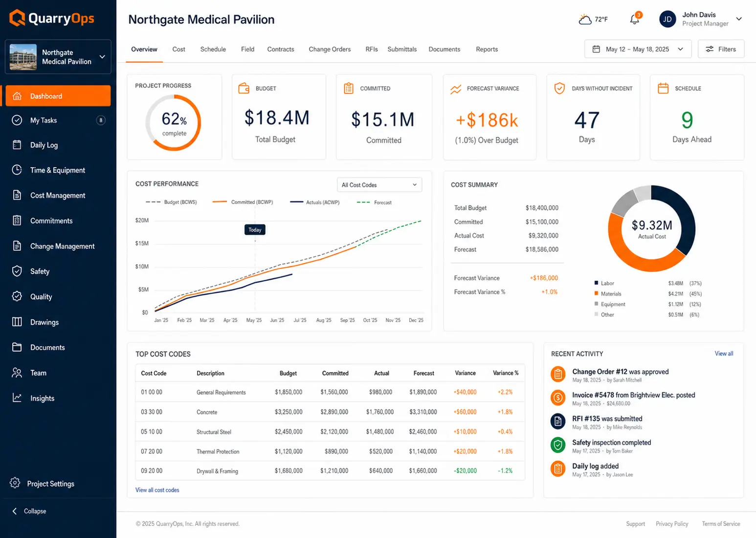Click the Filters button
This screenshot has height=538, width=756.
point(721,49)
